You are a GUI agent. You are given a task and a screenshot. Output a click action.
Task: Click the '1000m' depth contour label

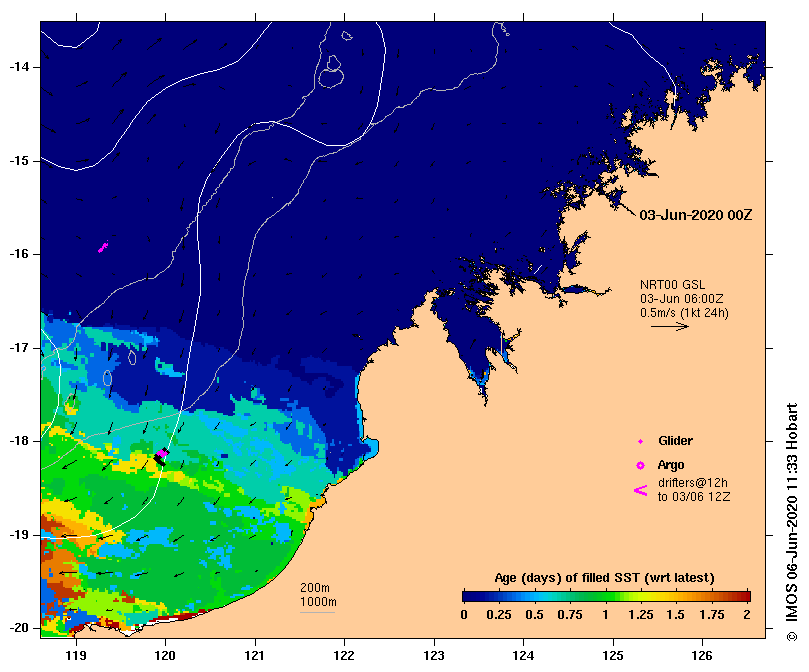318,602
